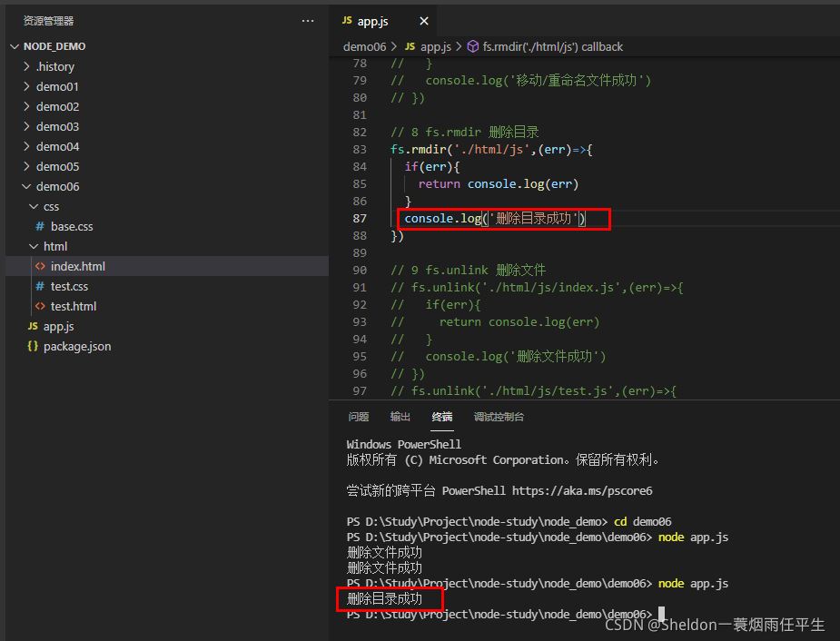Click the base.css file hash icon
Screen dimensions: 840x641
[x=40, y=226]
